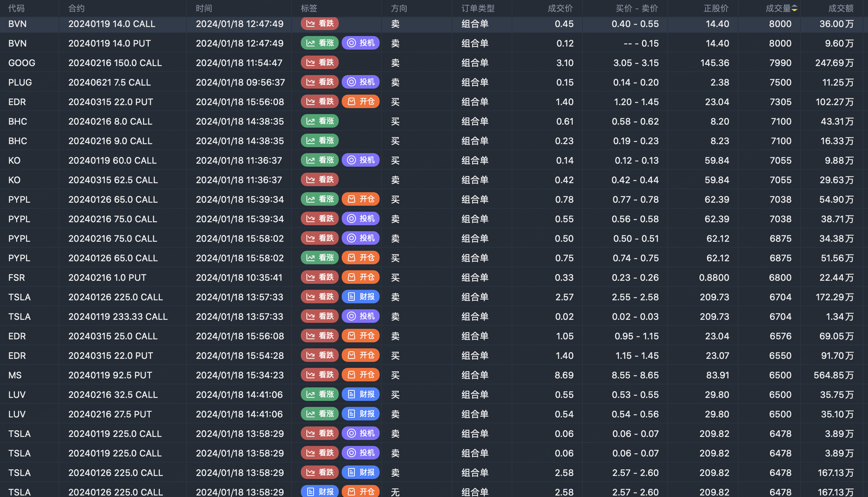868x497 pixels.
Task: Click the 标签 column header
Action: click(x=309, y=8)
